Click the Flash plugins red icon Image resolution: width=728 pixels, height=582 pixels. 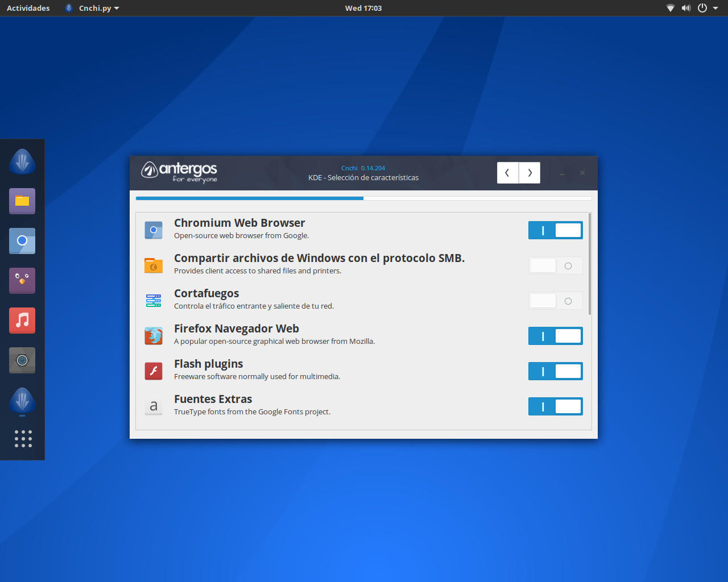154,371
